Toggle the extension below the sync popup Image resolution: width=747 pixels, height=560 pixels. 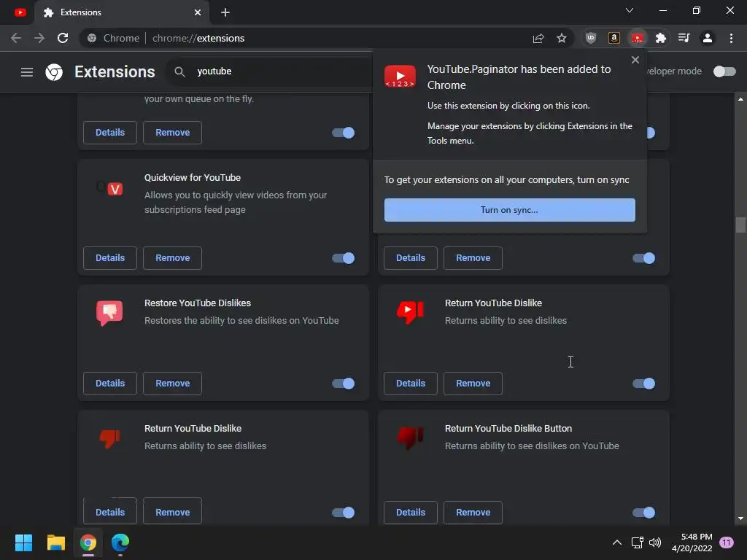tap(643, 258)
